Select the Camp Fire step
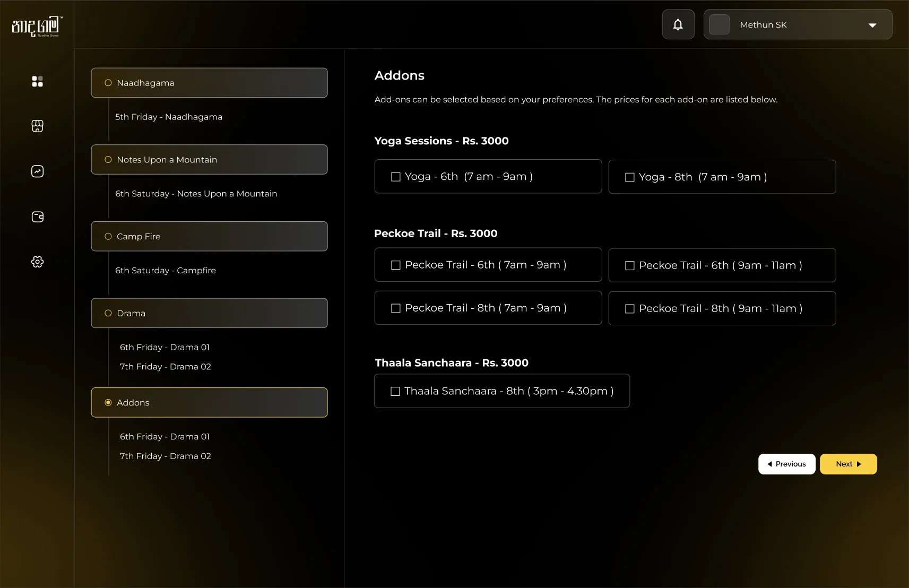Image resolution: width=909 pixels, height=588 pixels. tap(209, 236)
